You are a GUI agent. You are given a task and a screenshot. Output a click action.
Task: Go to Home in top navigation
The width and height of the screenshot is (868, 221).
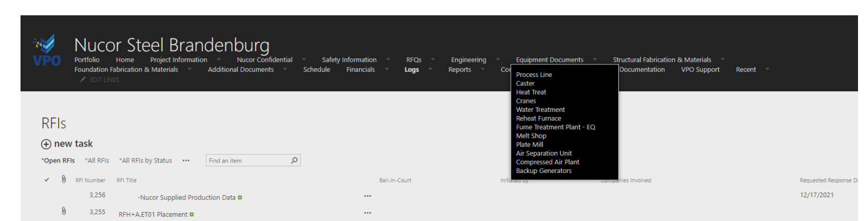point(125,60)
